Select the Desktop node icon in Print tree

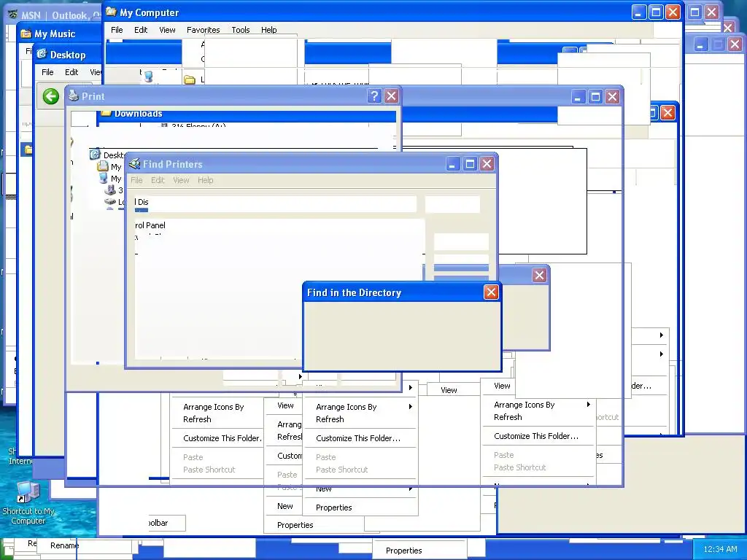coord(96,155)
